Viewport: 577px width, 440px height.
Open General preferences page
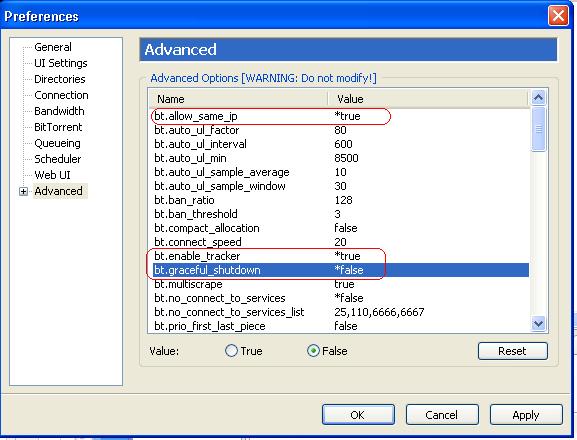point(53,47)
